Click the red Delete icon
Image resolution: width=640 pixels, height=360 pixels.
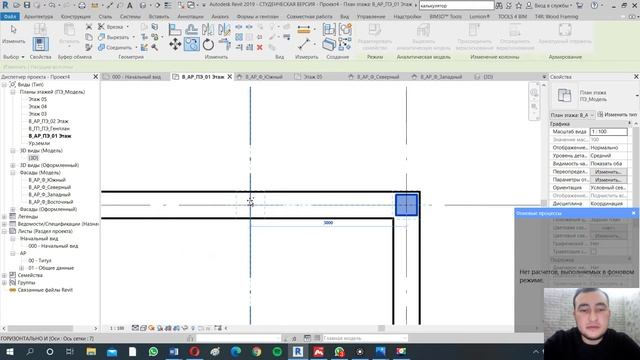260,47
